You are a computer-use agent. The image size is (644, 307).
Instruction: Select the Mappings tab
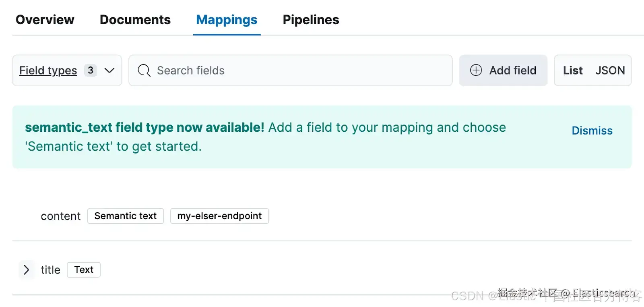[x=227, y=20]
